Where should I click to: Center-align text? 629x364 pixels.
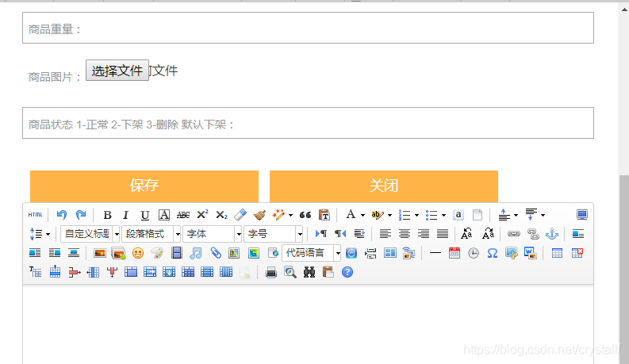click(x=405, y=234)
